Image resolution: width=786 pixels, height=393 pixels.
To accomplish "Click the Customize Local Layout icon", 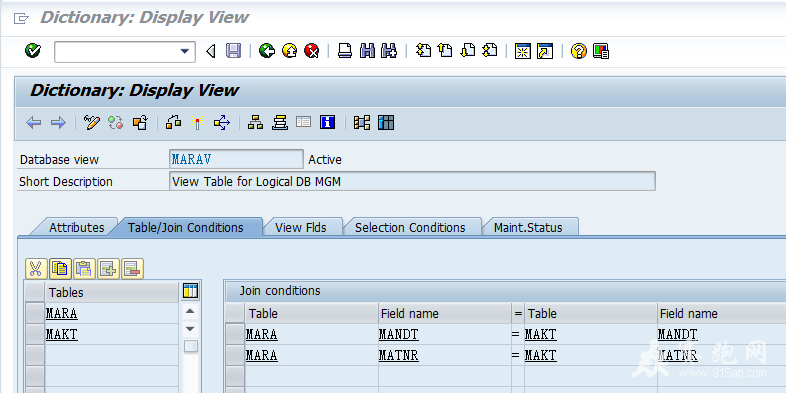I will (601, 51).
